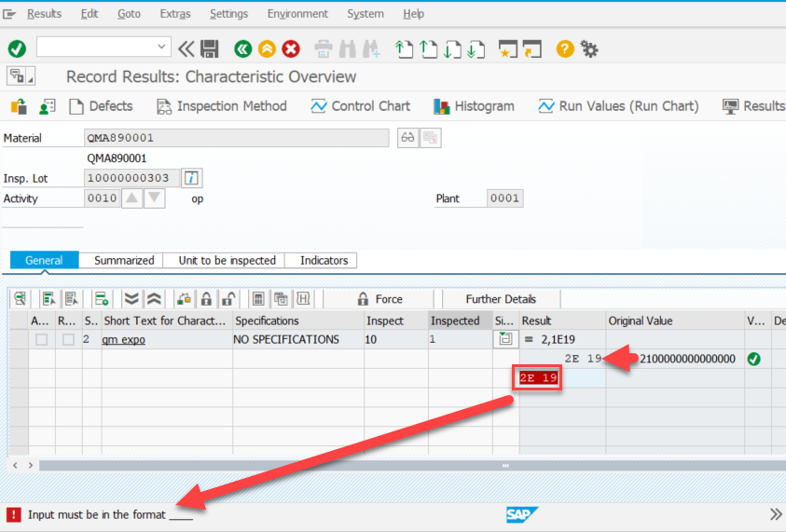Click the Find Next binoculars icon
Viewport: 786px width, 532px height.
371,49
